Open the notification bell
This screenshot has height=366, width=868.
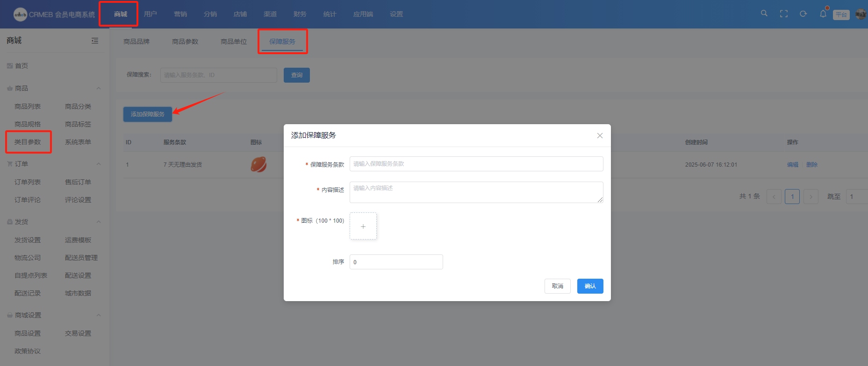click(x=823, y=14)
